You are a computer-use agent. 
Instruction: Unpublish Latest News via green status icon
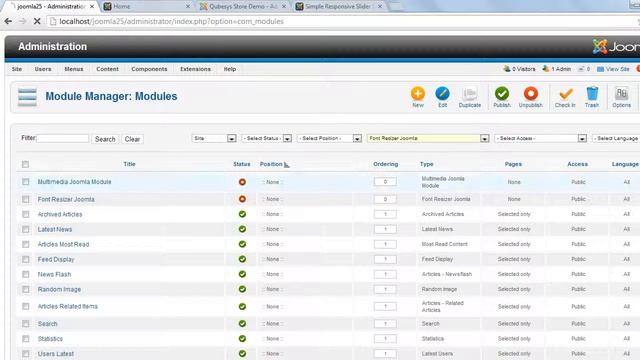pos(242,229)
